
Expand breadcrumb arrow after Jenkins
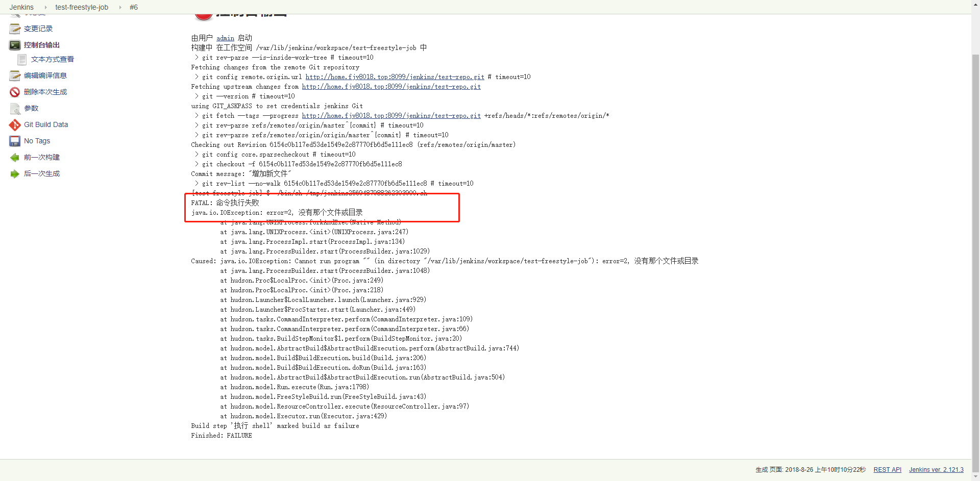[x=45, y=7]
